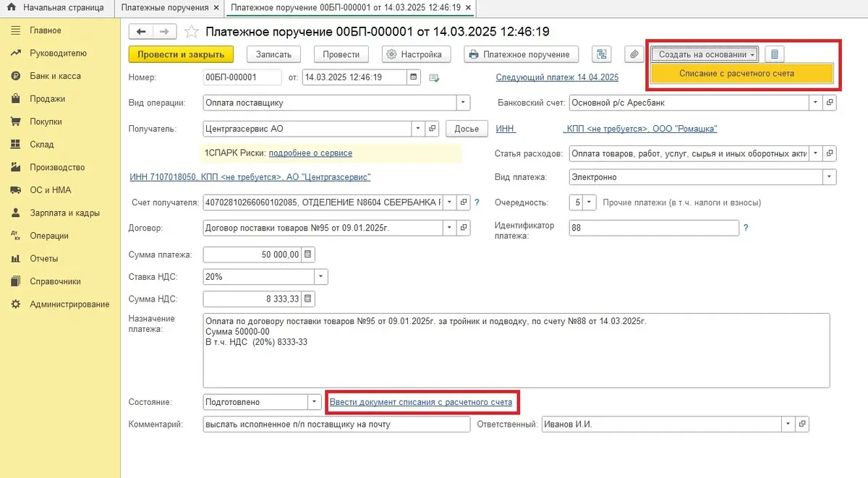Open the Ставка НДС dropdown list

pyautogui.click(x=320, y=277)
